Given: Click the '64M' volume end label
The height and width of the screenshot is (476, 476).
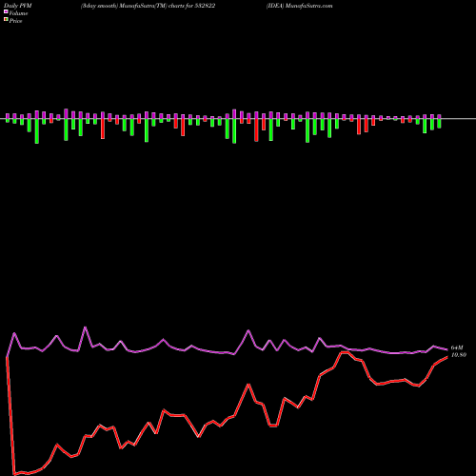Looking at the screenshot, I should coord(457,347).
